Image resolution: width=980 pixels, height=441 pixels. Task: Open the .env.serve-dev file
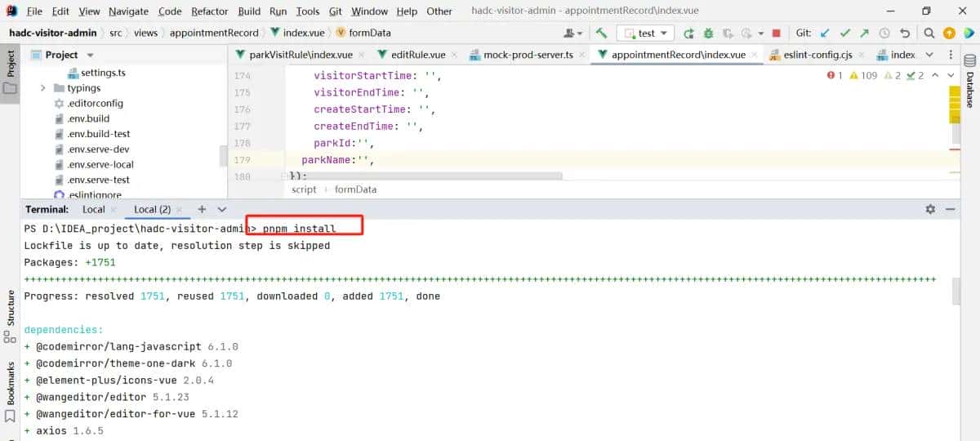pos(98,149)
